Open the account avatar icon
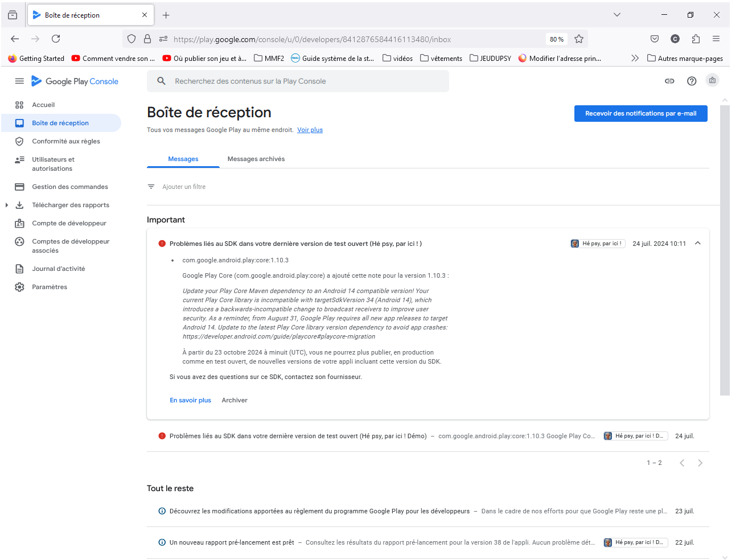This screenshot has height=560, width=748. point(712,81)
